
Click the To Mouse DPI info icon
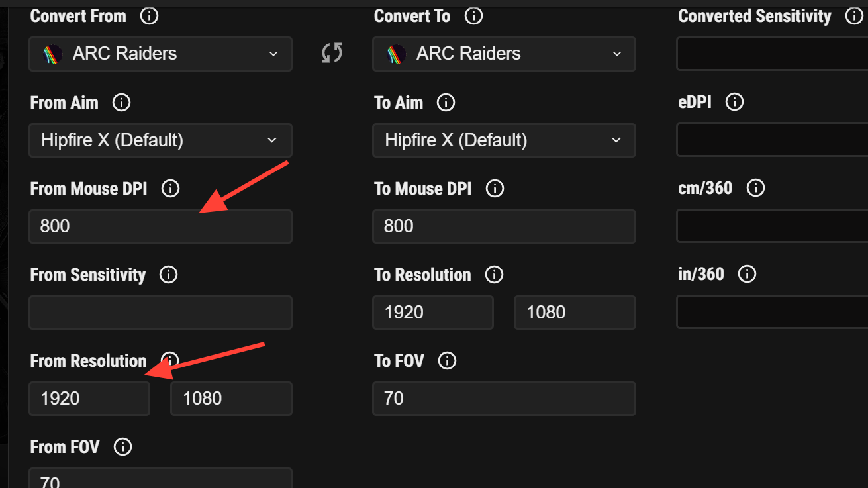[x=495, y=189]
